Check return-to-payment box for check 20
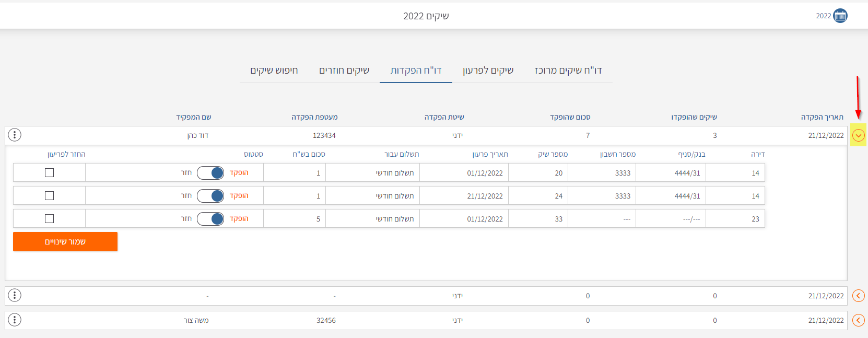The image size is (868, 338). 50,173
